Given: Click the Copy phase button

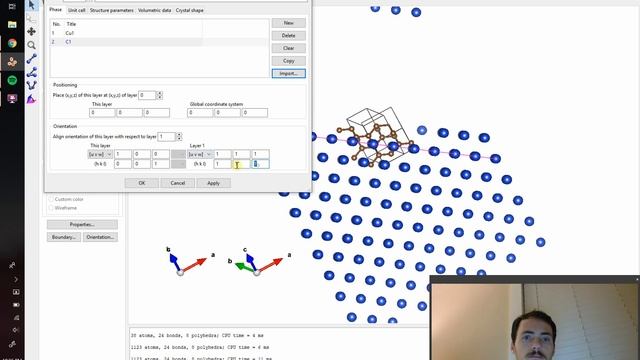Looking at the screenshot, I should (289, 61).
